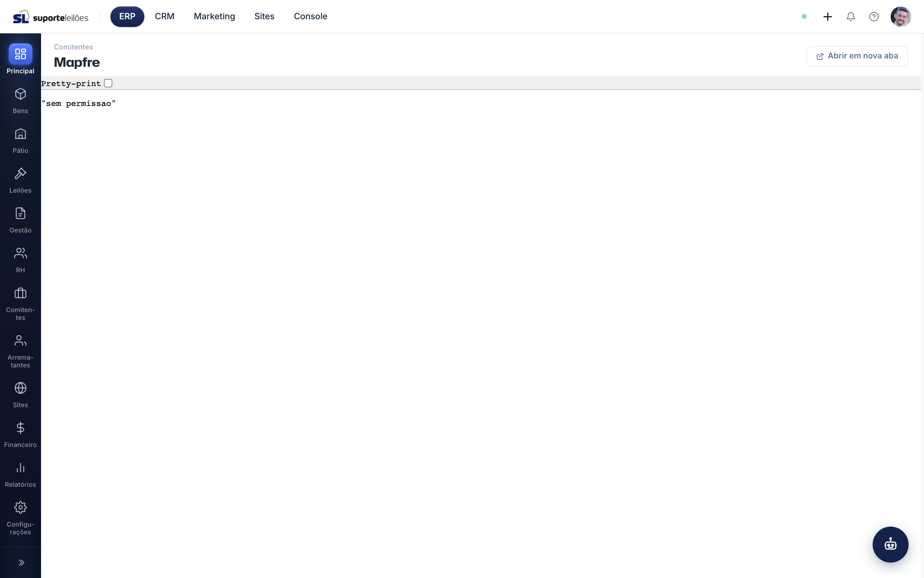Go to Arrematantes in sidebar

(x=20, y=351)
